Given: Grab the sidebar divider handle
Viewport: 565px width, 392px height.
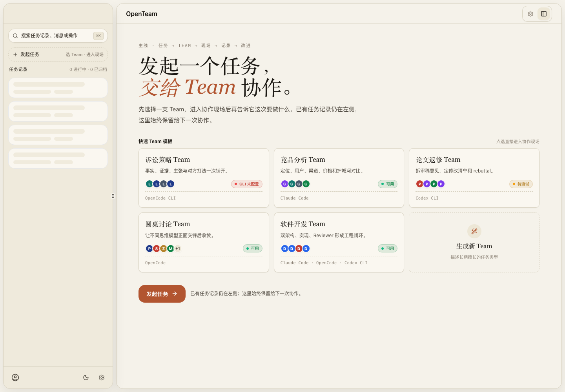Looking at the screenshot, I should 113,196.
